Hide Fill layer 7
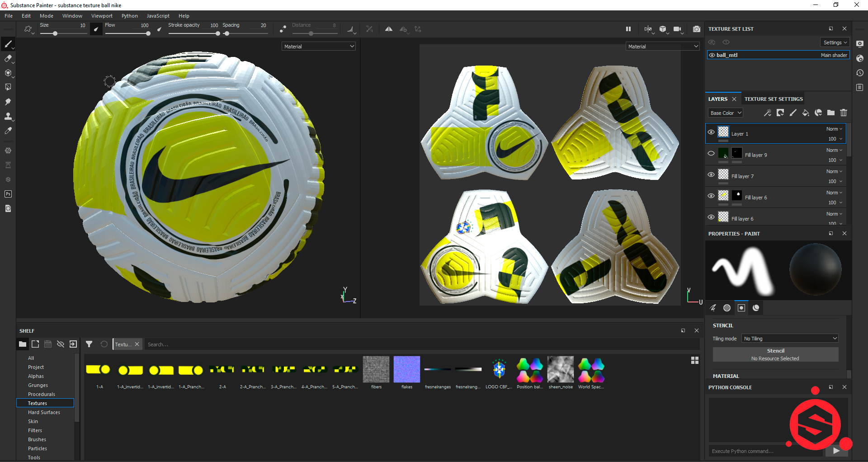Viewport: 868px width, 462px height. 711,174
